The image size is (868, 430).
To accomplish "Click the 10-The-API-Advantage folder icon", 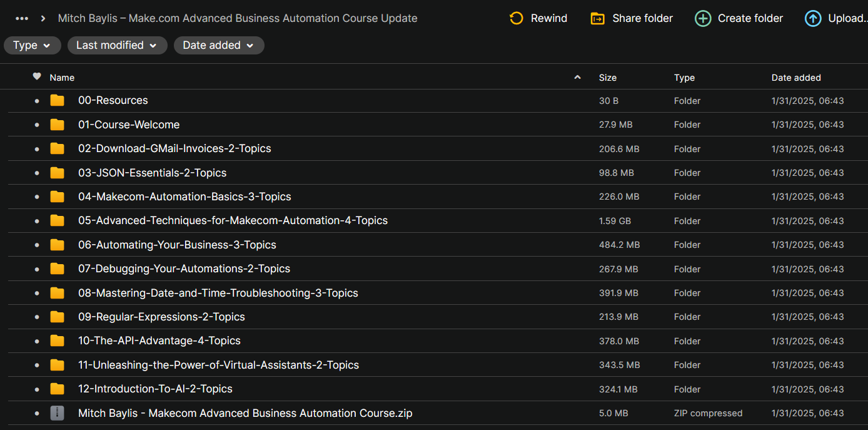I will coord(58,340).
